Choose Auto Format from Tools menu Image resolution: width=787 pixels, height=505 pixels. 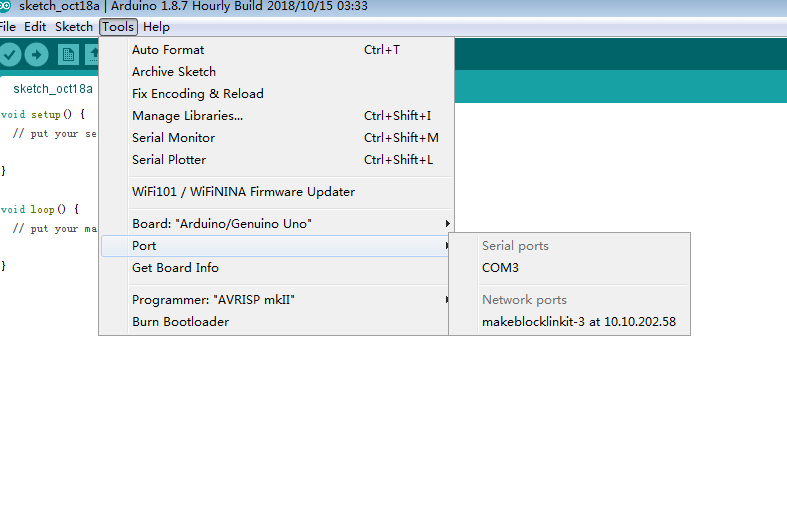277,50
